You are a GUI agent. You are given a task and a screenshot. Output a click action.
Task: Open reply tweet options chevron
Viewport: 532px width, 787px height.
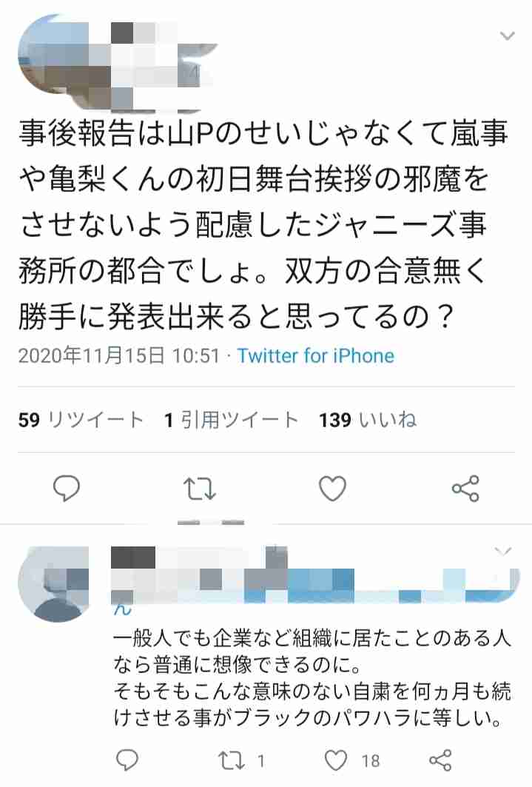[503, 551]
